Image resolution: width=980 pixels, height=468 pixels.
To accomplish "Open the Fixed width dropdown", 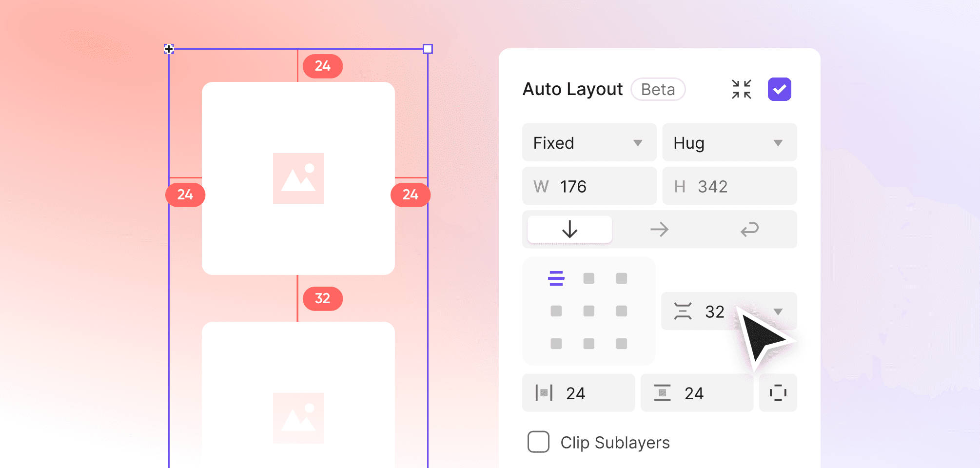I will (589, 142).
